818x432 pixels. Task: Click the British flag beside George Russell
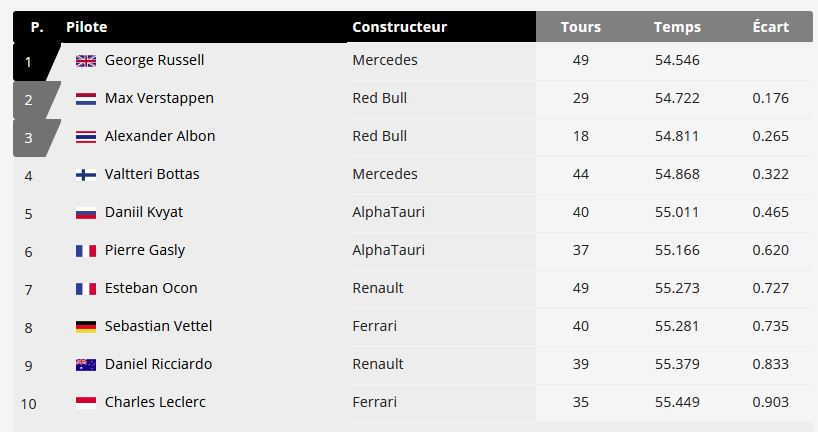pos(86,61)
